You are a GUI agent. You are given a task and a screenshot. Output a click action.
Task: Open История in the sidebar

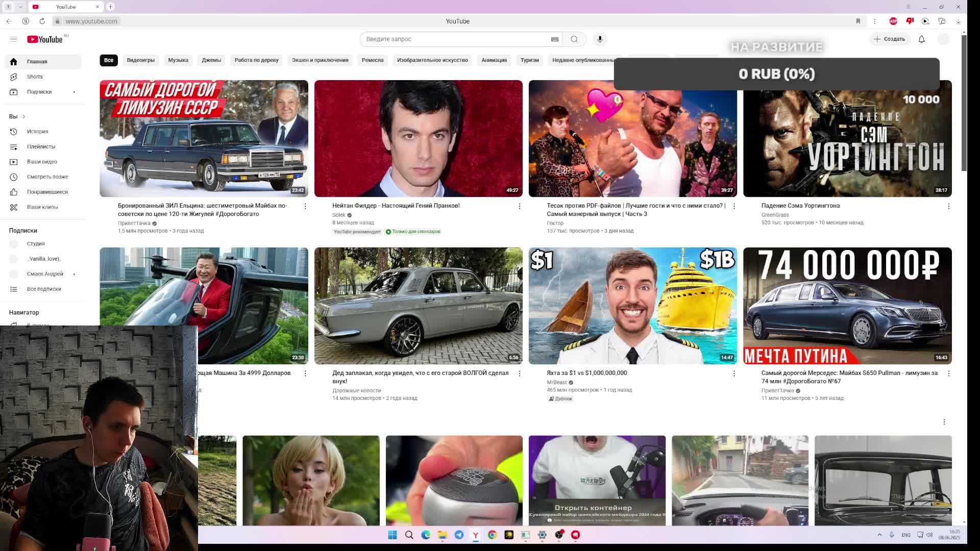[43, 132]
